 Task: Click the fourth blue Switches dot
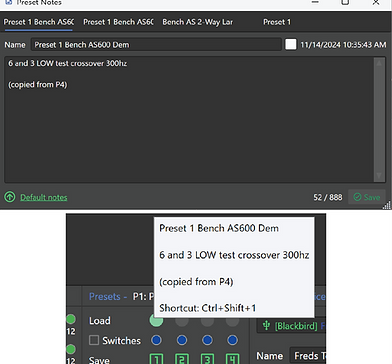click(232, 340)
